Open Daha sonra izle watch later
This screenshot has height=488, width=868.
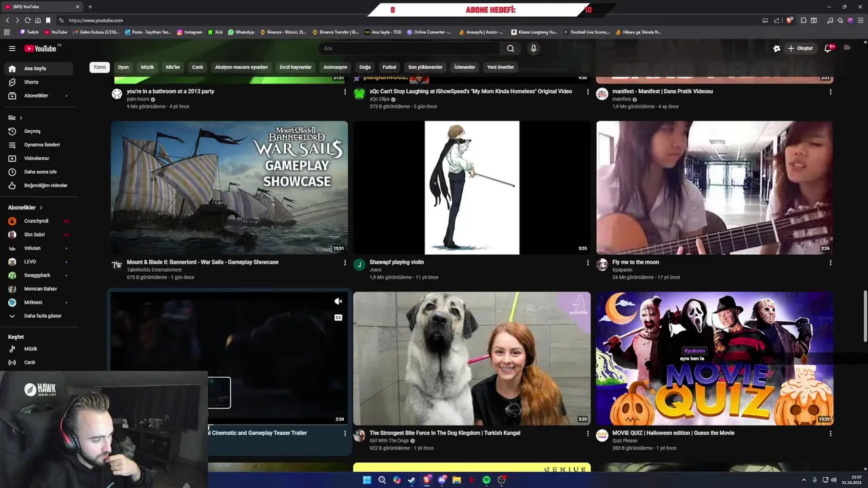[x=40, y=171]
